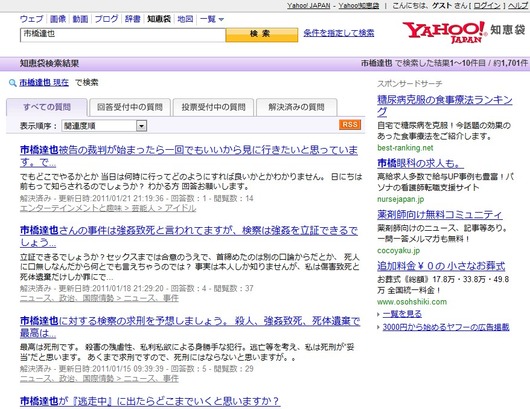Click 一覧を見る sponsored link
Screen dimensions: 530x409
click(x=402, y=314)
